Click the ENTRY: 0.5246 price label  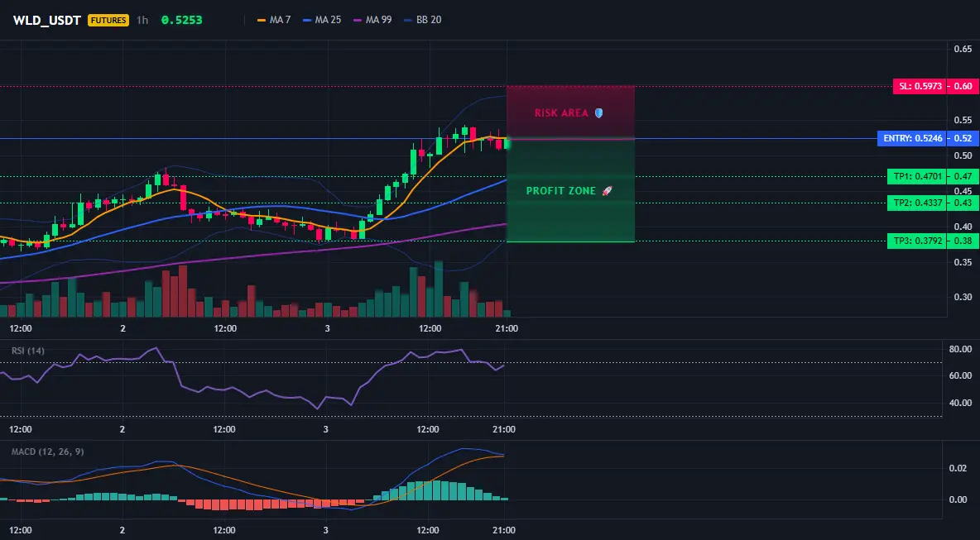coord(911,139)
